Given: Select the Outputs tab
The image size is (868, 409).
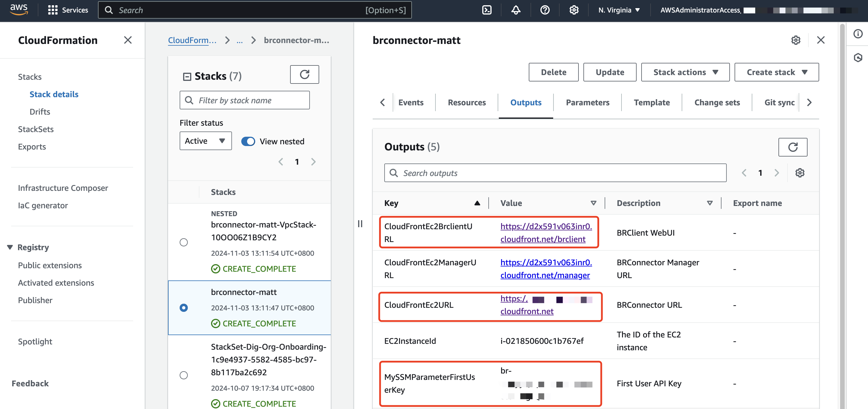Looking at the screenshot, I should [x=526, y=102].
